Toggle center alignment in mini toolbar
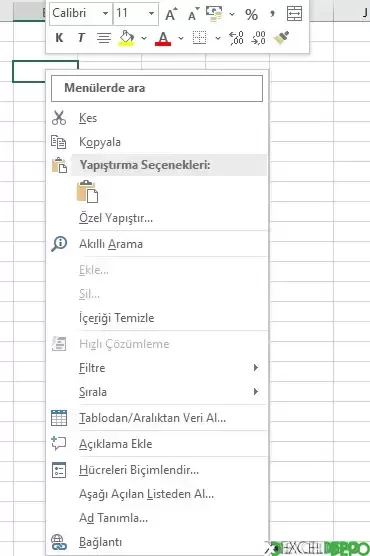 click(104, 38)
